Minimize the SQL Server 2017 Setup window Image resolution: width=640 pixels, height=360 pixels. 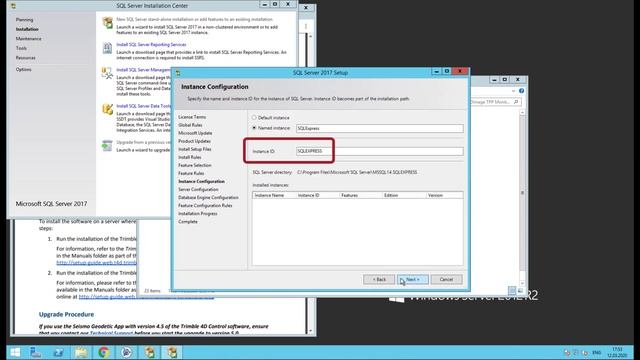pyautogui.click(x=436, y=71)
